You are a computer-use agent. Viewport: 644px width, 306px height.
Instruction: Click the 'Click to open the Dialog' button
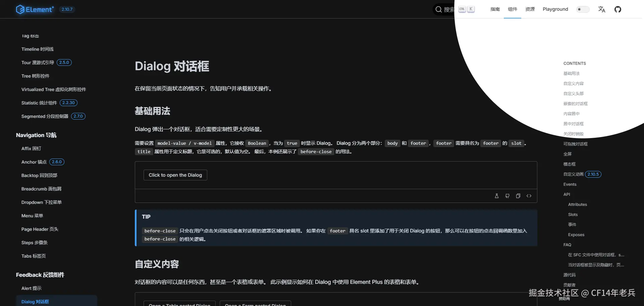coord(175,175)
